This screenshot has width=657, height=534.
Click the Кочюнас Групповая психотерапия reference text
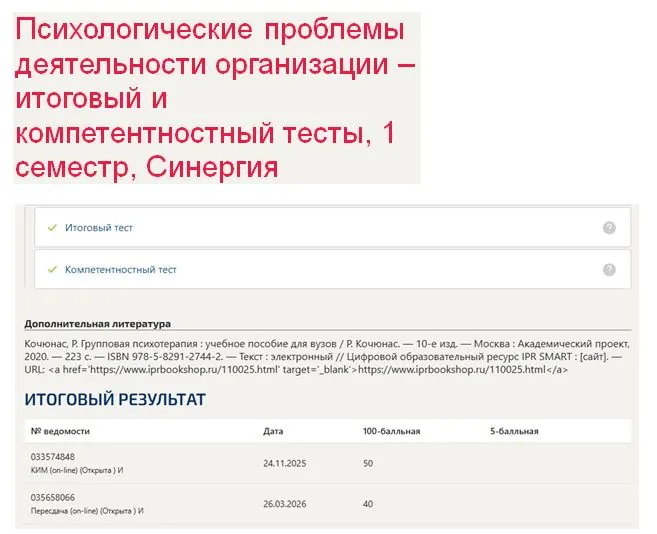pyautogui.click(x=327, y=357)
